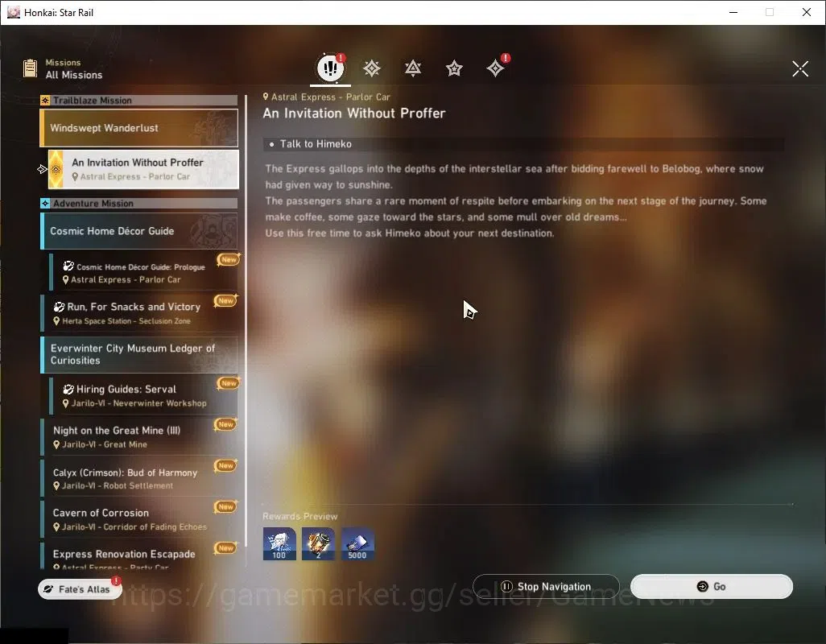
Task: Minimize the Honkai: Star Rail window
Action: (x=733, y=12)
